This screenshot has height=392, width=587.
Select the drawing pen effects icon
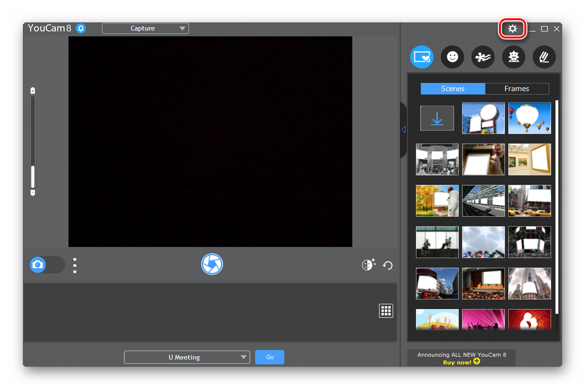point(544,57)
